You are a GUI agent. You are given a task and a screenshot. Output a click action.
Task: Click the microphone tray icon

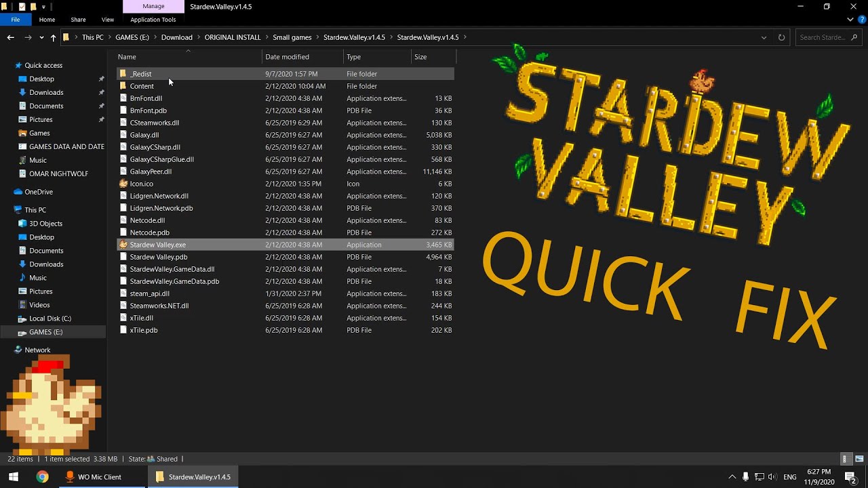[x=746, y=477]
